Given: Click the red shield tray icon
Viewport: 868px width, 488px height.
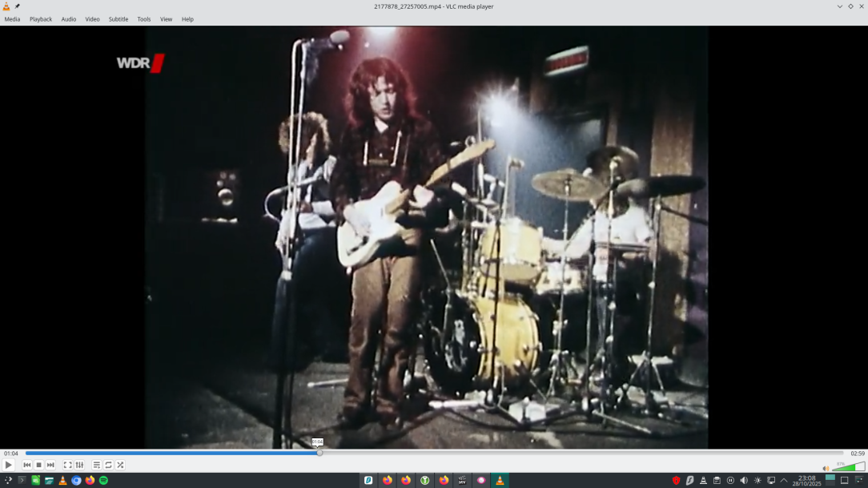Looking at the screenshot, I should point(676,480).
